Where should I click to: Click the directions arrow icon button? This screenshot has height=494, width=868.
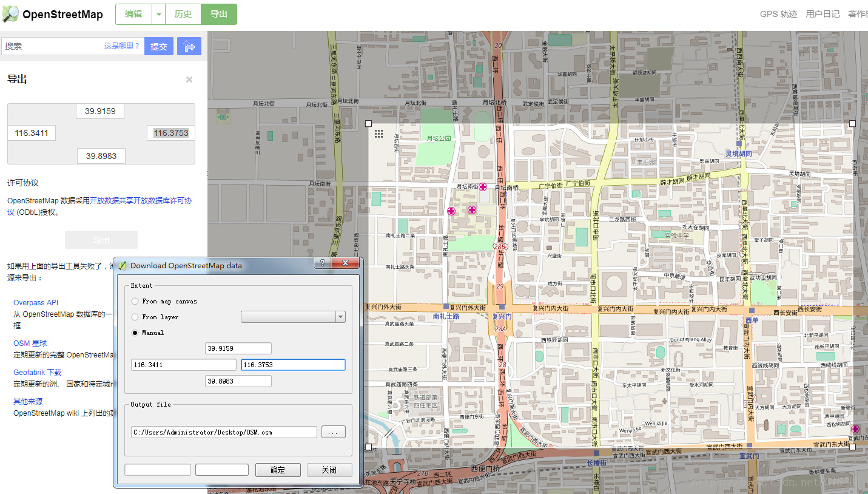[x=189, y=46]
